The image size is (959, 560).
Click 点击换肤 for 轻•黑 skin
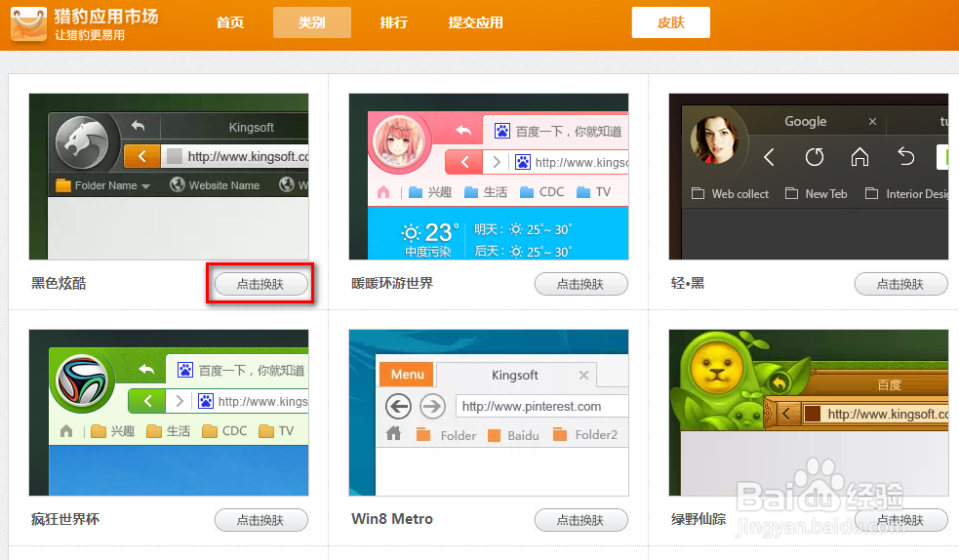(900, 284)
